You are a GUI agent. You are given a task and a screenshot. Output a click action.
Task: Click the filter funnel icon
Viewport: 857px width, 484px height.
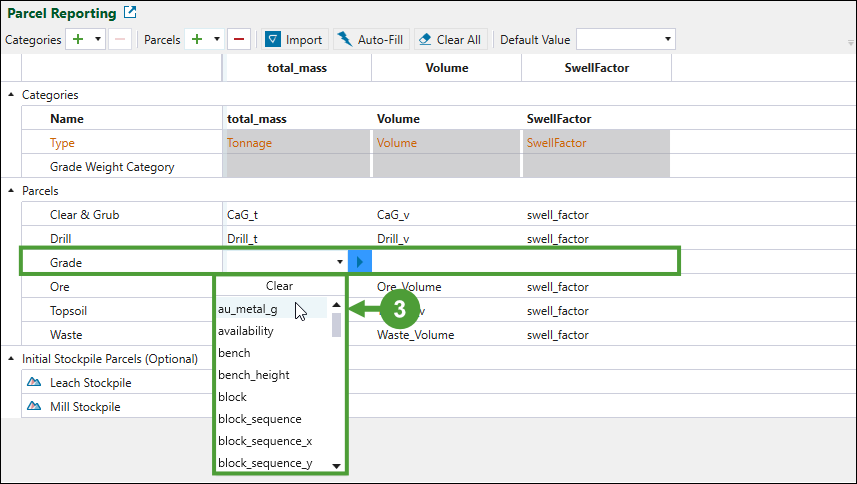coord(272,40)
